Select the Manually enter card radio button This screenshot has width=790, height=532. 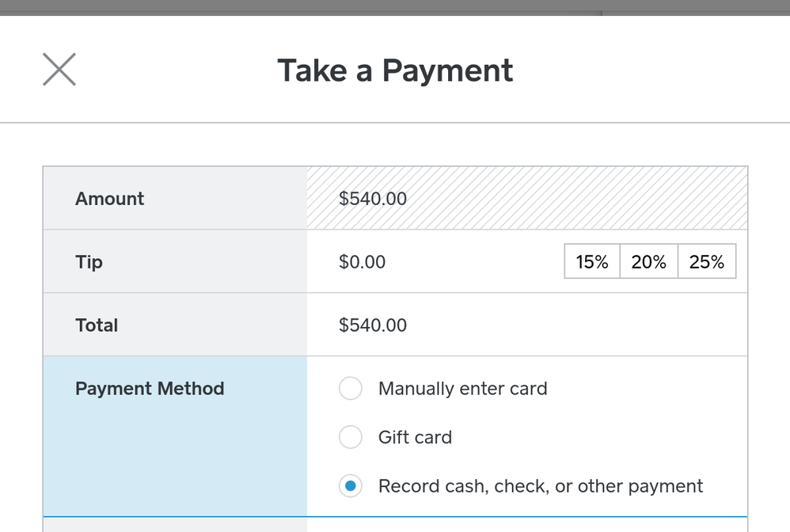350,389
